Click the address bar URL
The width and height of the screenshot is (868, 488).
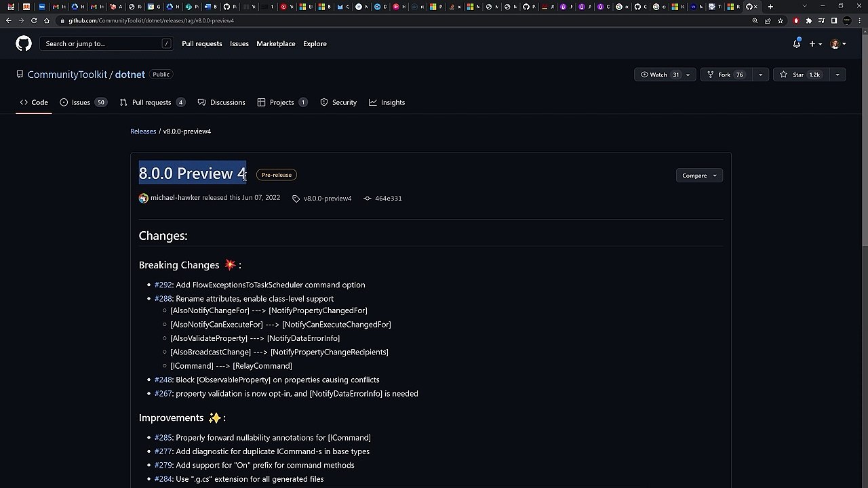click(x=151, y=20)
